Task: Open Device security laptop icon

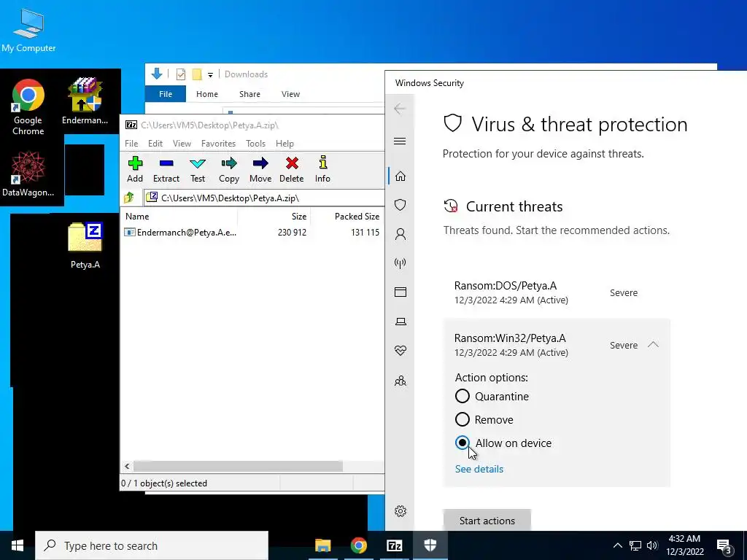Action: coord(400,322)
